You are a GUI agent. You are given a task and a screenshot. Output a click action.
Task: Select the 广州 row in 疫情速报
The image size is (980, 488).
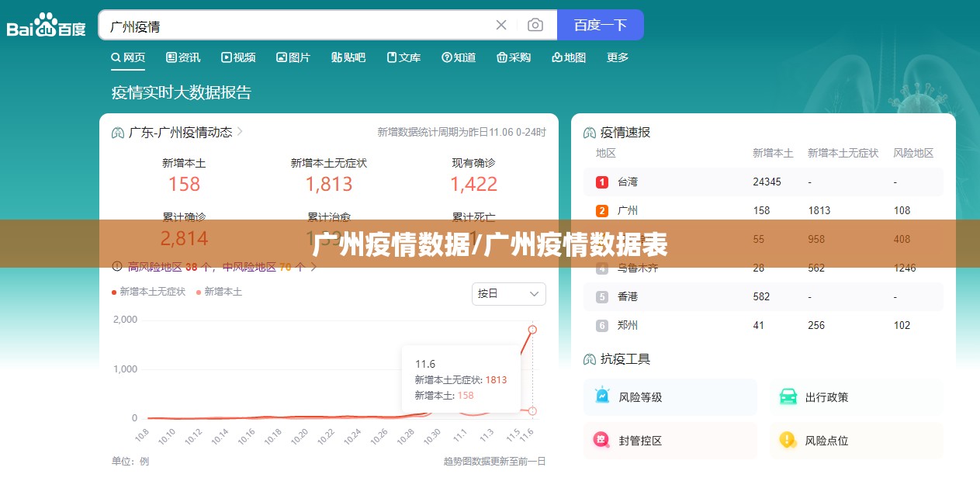[x=764, y=210]
